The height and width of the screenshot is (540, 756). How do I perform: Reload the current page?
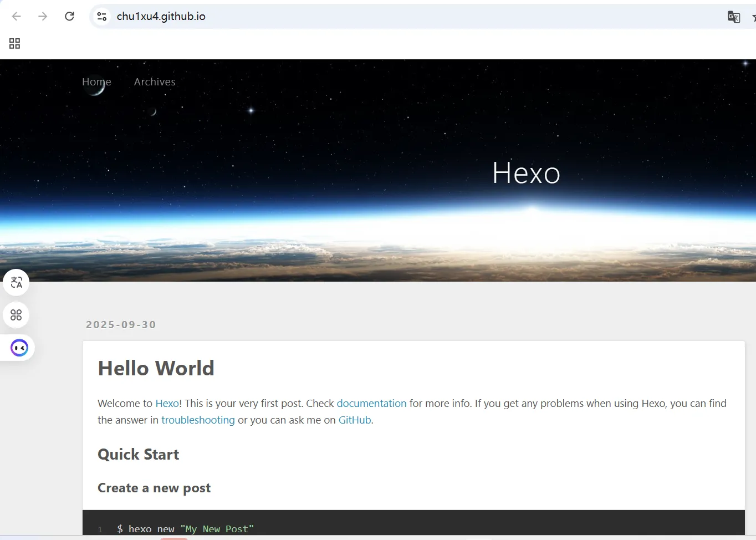[x=69, y=17]
